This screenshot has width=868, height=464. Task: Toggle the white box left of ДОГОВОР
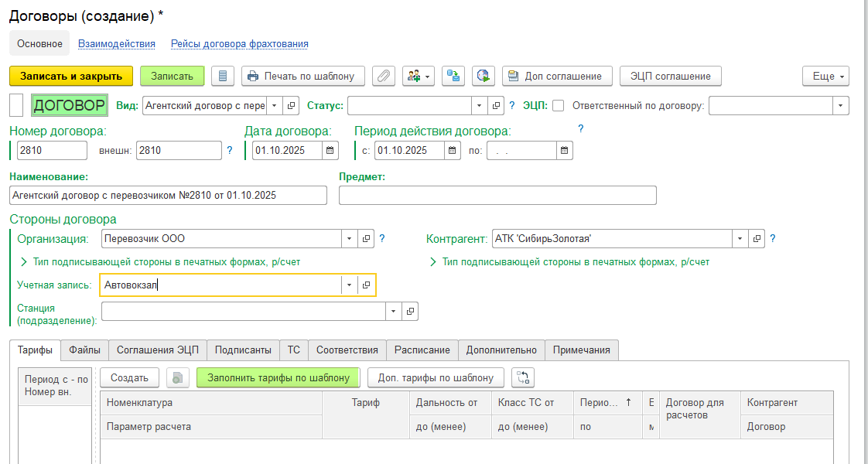(16, 105)
